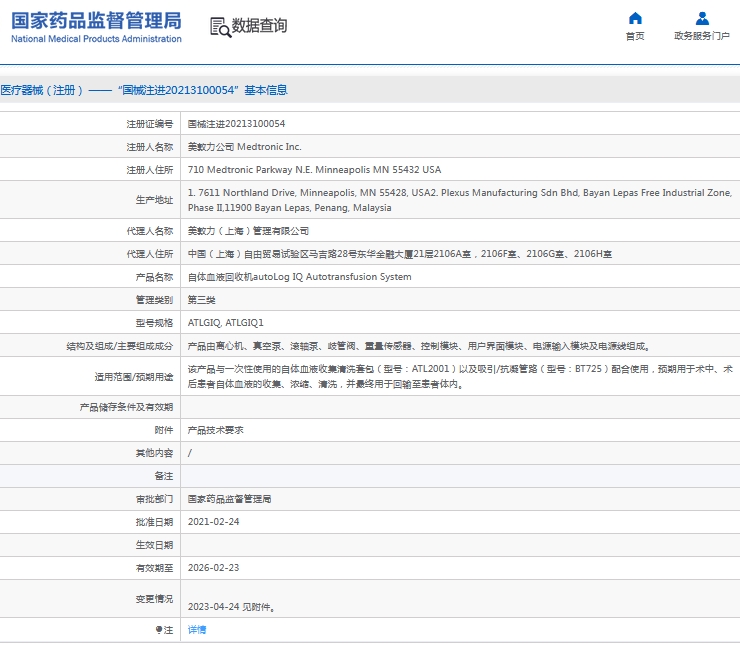Click the 首页 label under home icon
This screenshot has width=740, height=648.
click(x=635, y=36)
